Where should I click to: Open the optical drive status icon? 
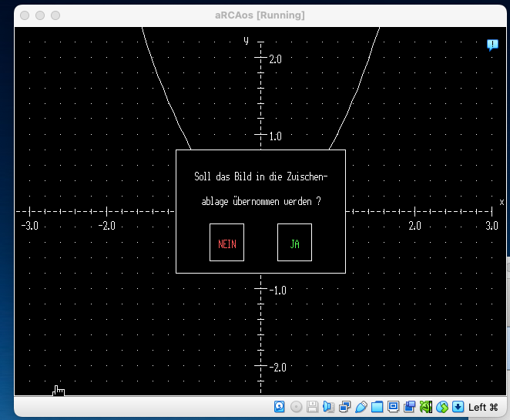(296, 406)
